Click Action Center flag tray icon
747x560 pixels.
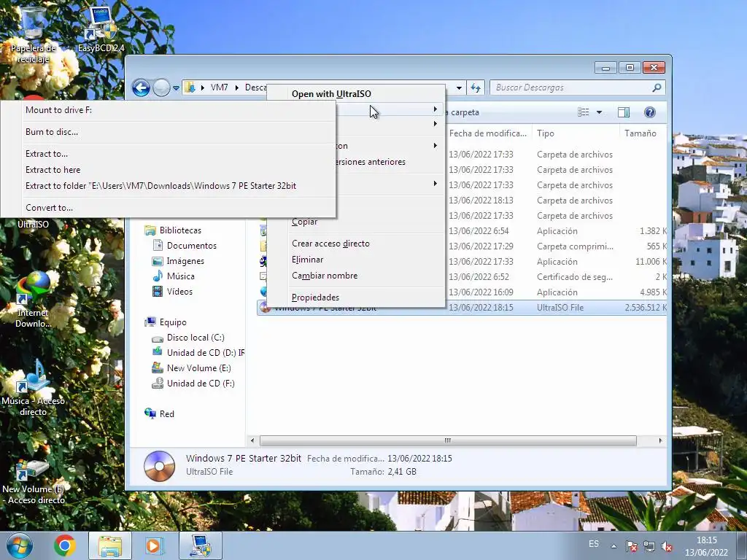click(x=631, y=547)
